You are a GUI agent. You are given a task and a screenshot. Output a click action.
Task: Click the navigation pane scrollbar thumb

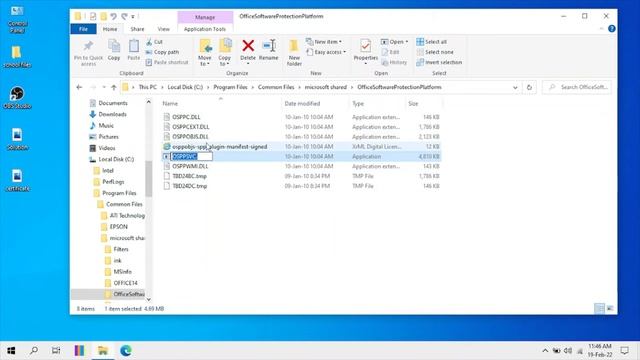coord(149,179)
